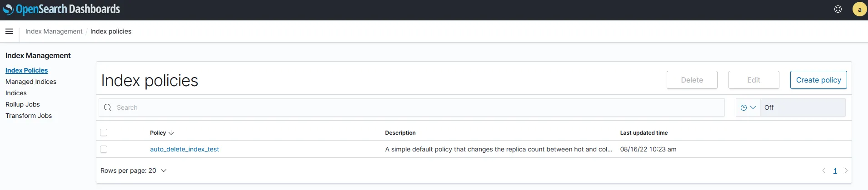Screen dimensions: 868x190
Task: Click the OpenSearch Dashboards logo
Action: tap(61, 9)
